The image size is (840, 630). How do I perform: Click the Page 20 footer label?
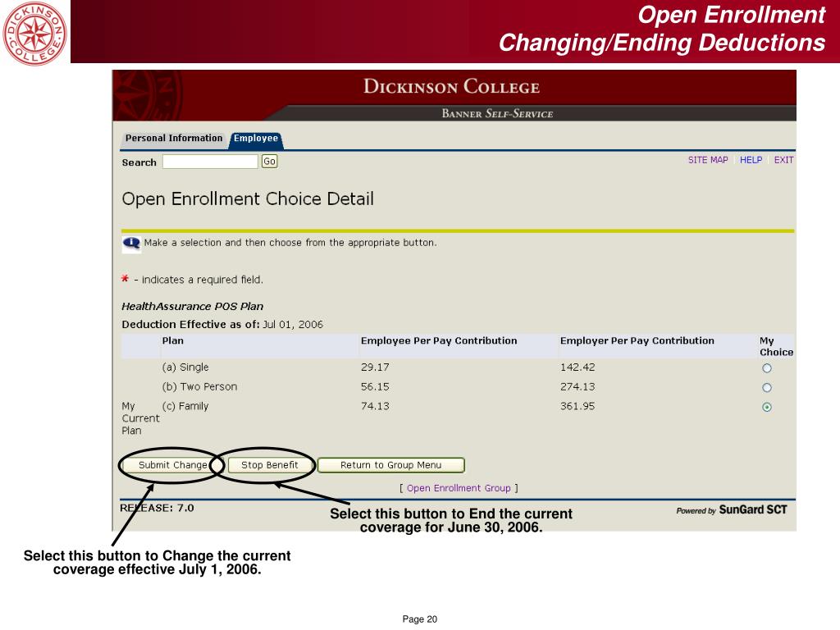pyautogui.click(x=420, y=619)
